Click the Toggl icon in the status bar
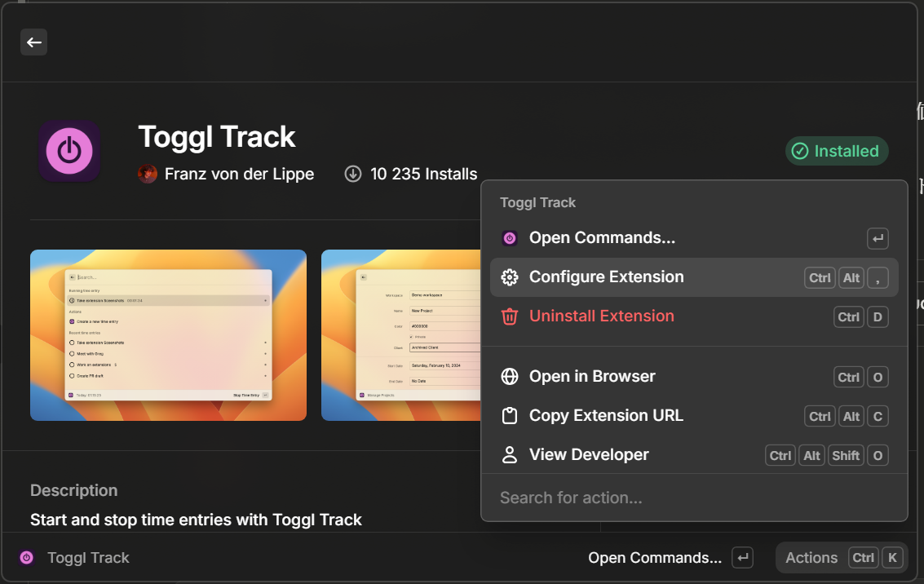The width and height of the screenshot is (924, 584). (25, 557)
